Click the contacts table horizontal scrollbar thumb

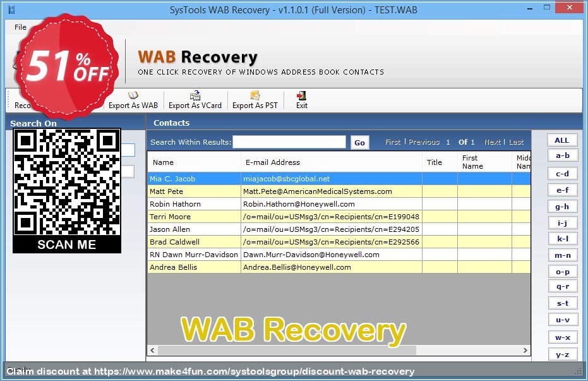287,350
